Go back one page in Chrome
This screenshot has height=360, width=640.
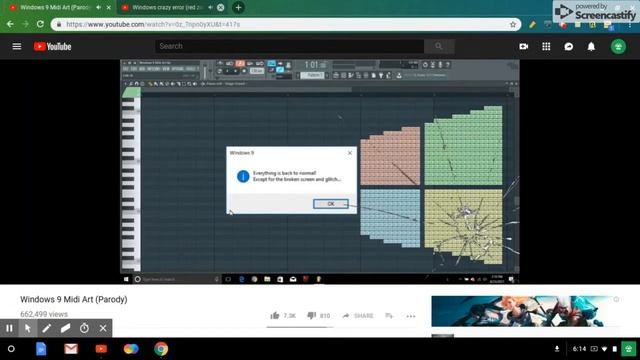click(x=10, y=24)
